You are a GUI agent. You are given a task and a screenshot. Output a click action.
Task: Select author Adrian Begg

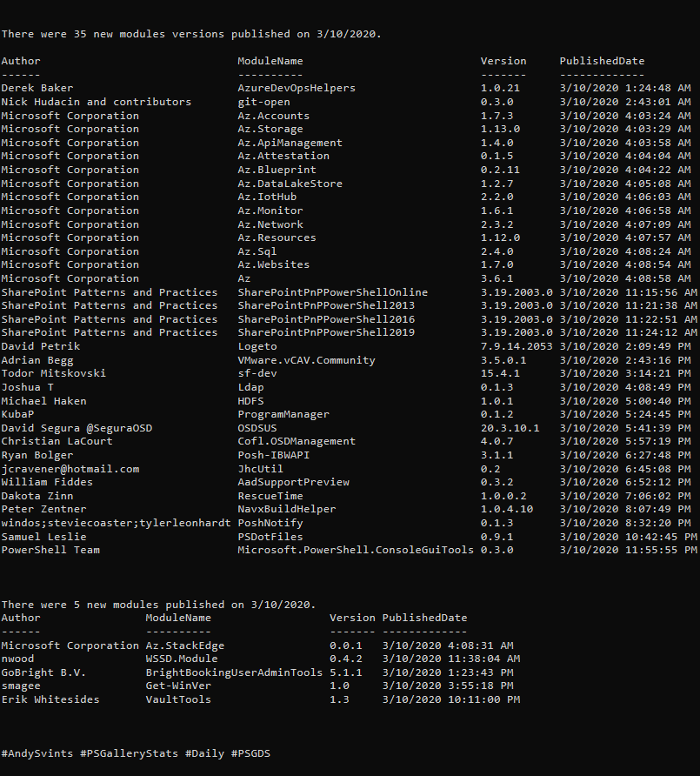(37, 360)
